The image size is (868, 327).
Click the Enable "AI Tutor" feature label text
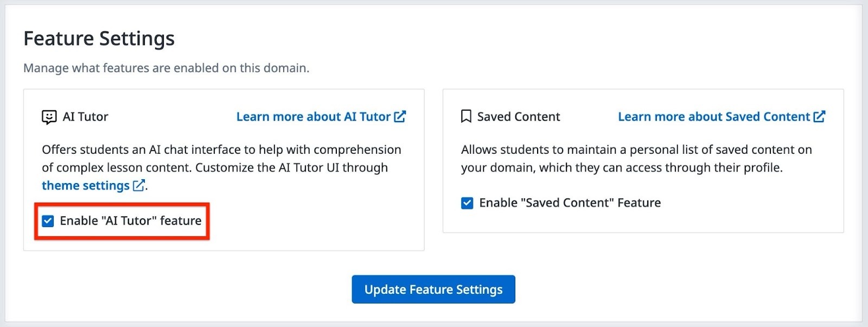click(131, 221)
